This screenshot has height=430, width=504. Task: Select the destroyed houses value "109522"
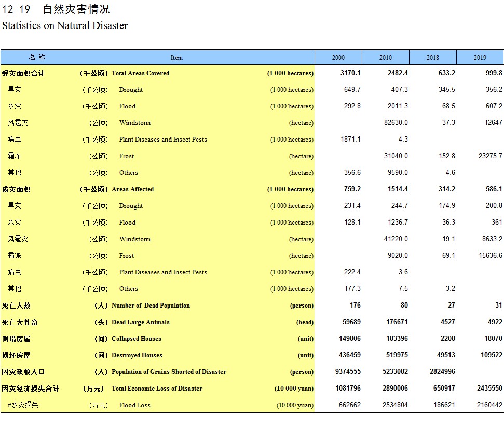[x=492, y=355]
